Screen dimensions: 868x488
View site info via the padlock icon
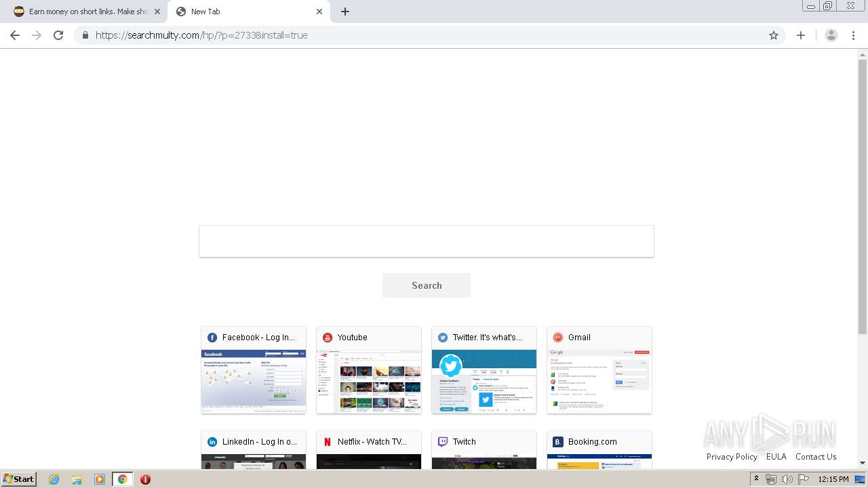coord(85,35)
